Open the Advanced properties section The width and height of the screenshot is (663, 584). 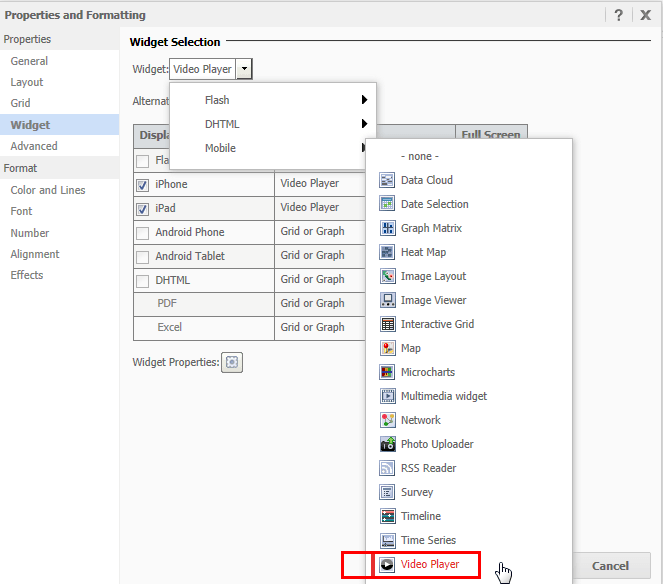point(34,146)
